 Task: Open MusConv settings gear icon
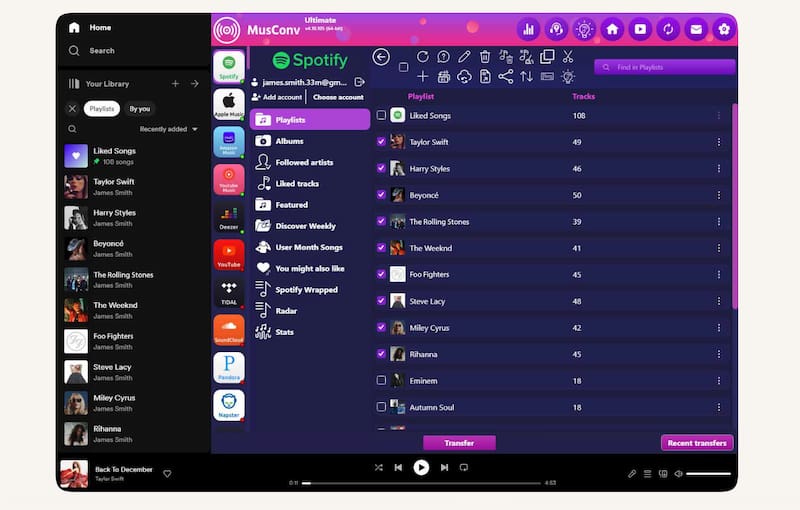pos(724,30)
